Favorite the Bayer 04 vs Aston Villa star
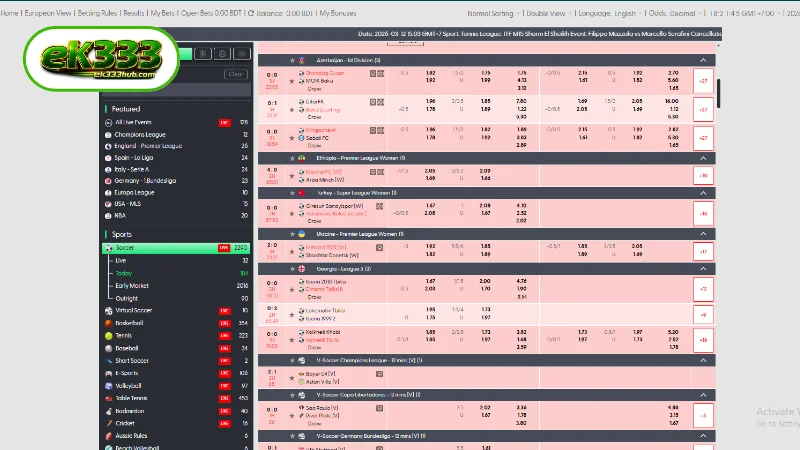Image resolution: width=800 pixels, height=450 pixels. click(x=292, y=378)
